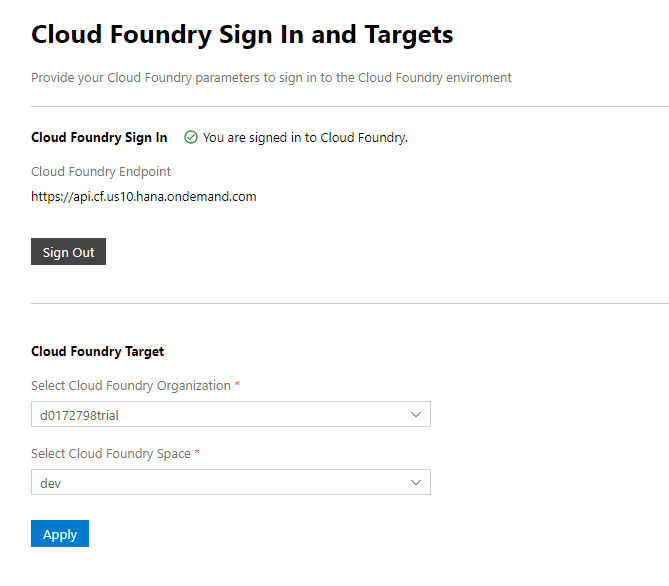
Task: Select the Cloud Foundry Target heading
Action: coord(97,352)
